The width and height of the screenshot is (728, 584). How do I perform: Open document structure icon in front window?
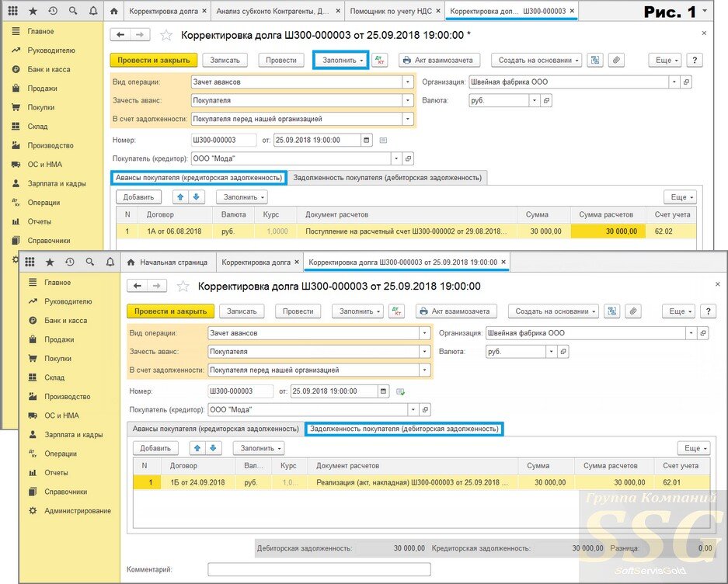[612, 311]
